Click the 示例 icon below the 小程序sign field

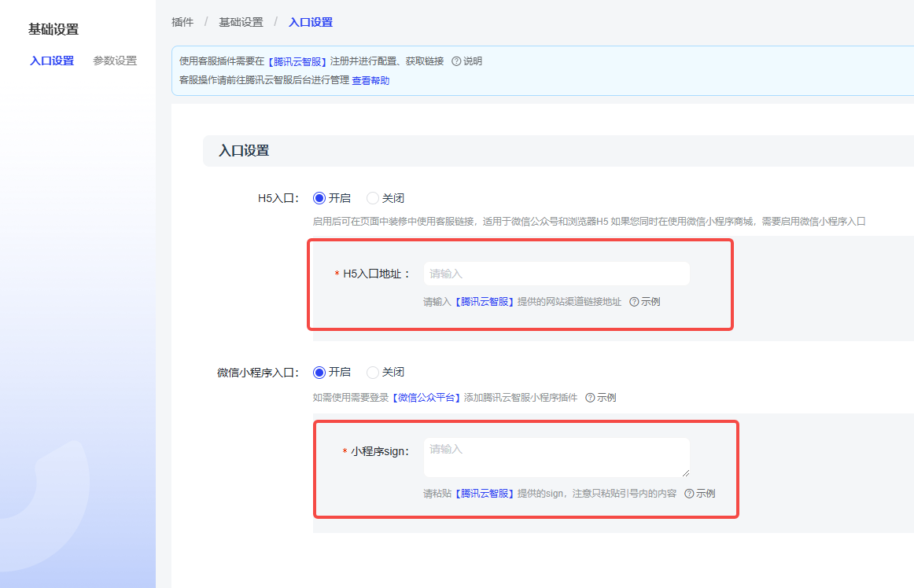coord(689,494)
